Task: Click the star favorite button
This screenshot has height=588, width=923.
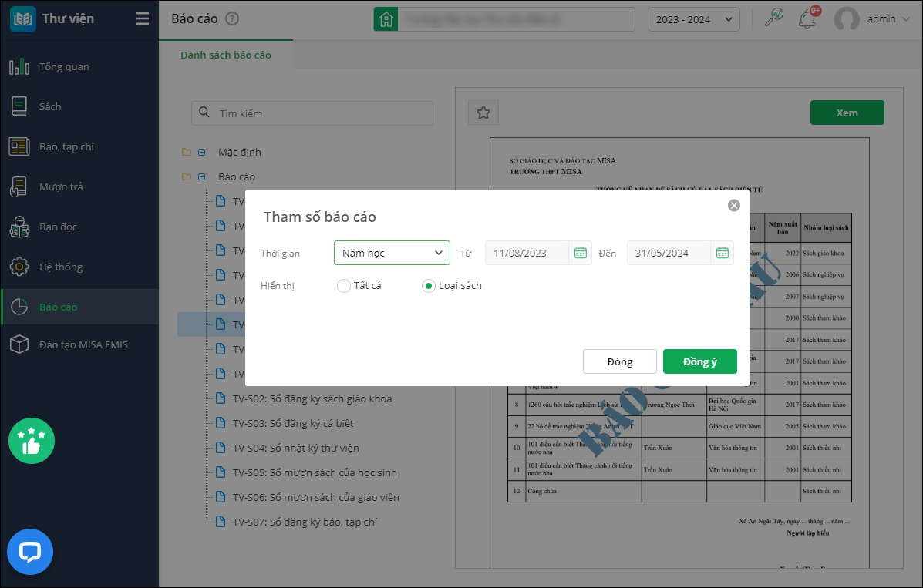Action: [483, 113]
